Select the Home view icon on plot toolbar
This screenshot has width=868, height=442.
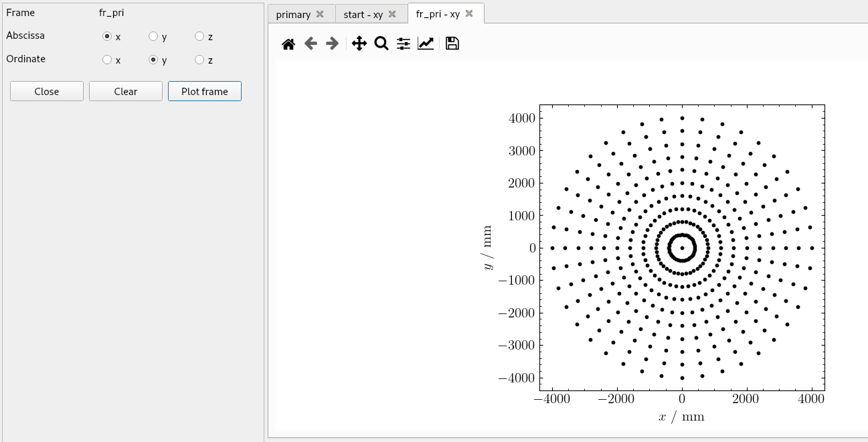[288, 43]
